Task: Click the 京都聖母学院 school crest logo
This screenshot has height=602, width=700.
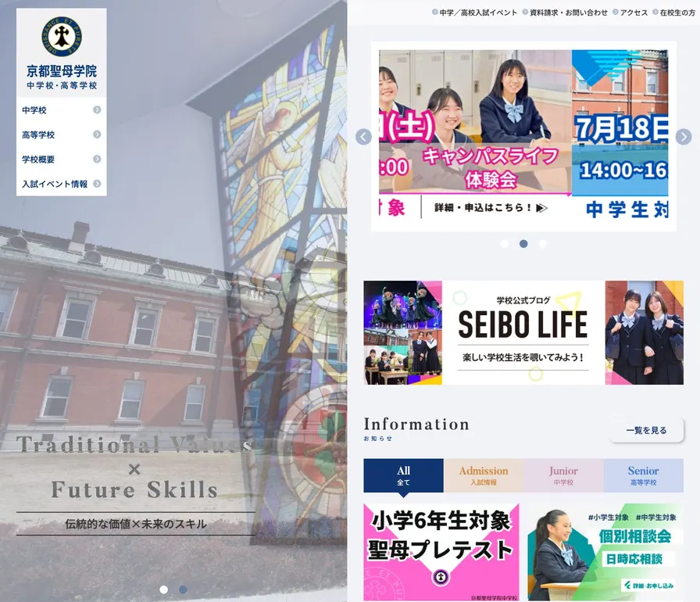Action: [x=62, y=36]
